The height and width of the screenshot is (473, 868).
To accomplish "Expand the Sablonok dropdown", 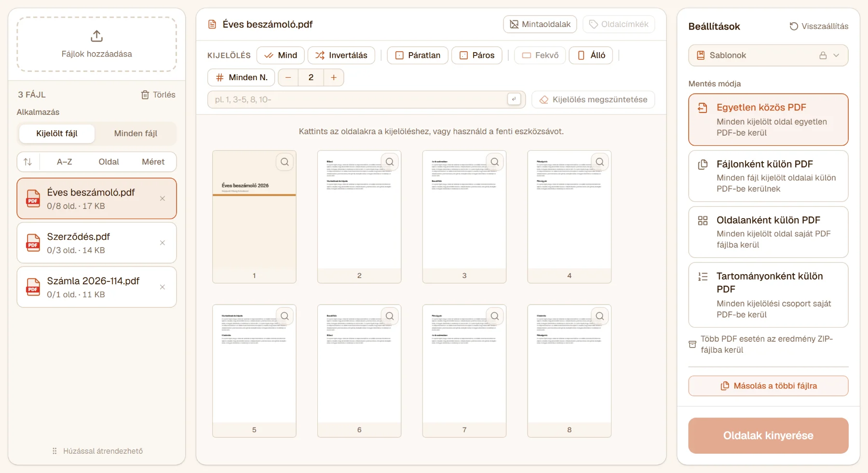I will [768, 56].
